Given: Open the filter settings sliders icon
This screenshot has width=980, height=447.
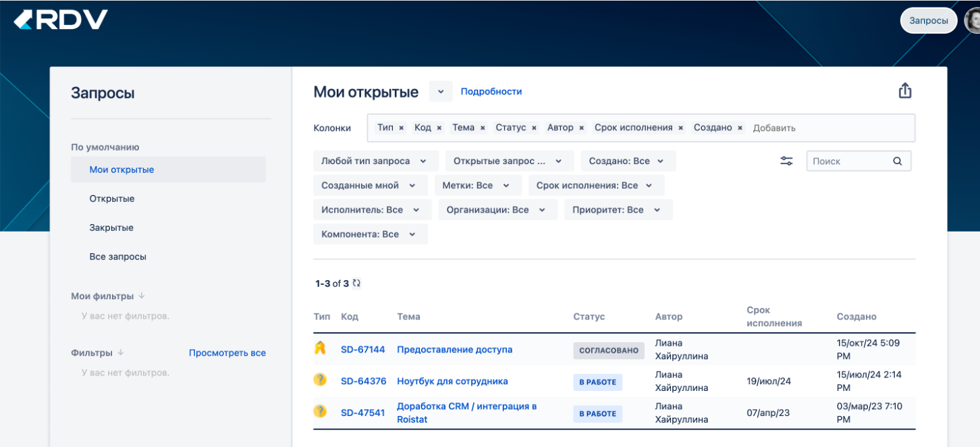Looking at the screenshot, I should point(786,161).
